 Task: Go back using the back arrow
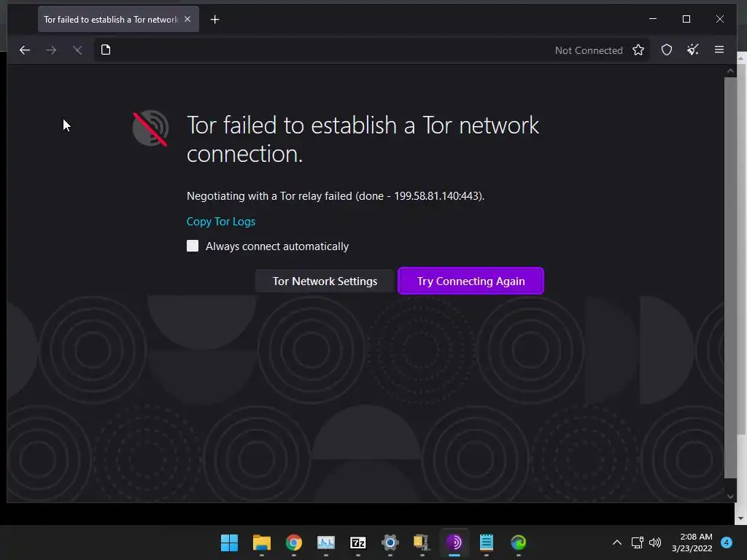pos(25,50)
